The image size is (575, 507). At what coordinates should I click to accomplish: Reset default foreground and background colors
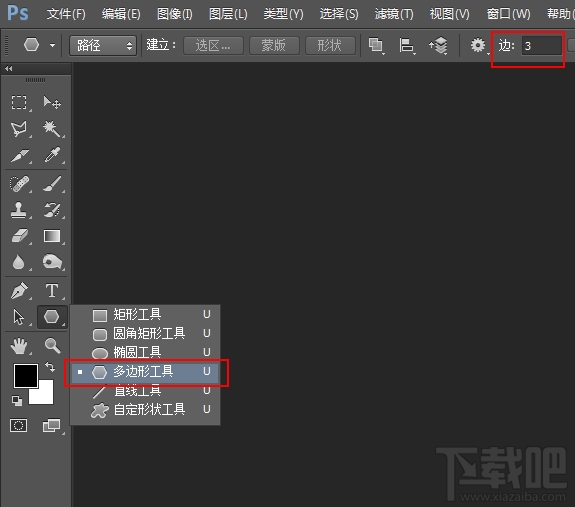[x=17, y=401]
